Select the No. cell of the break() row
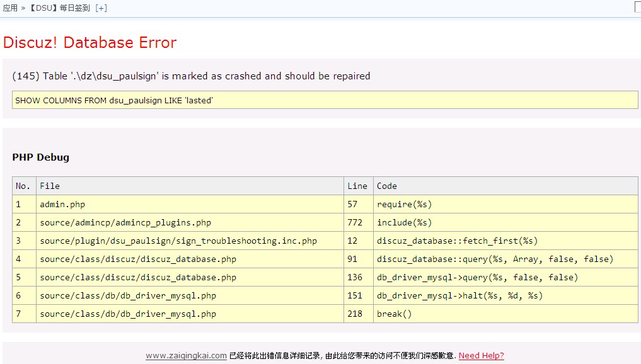Viewport: 641px width, 364px height. coord(24,314)
